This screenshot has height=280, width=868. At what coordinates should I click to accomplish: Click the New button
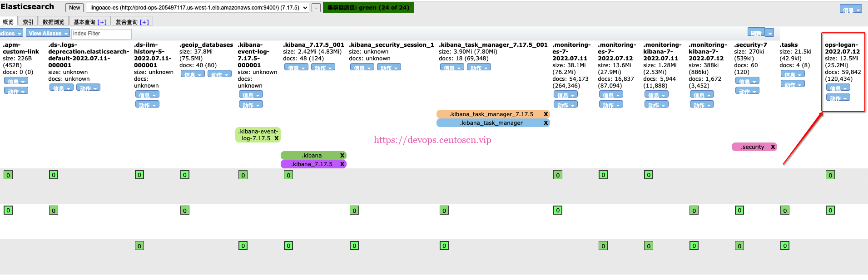click(x=74, y=8)
